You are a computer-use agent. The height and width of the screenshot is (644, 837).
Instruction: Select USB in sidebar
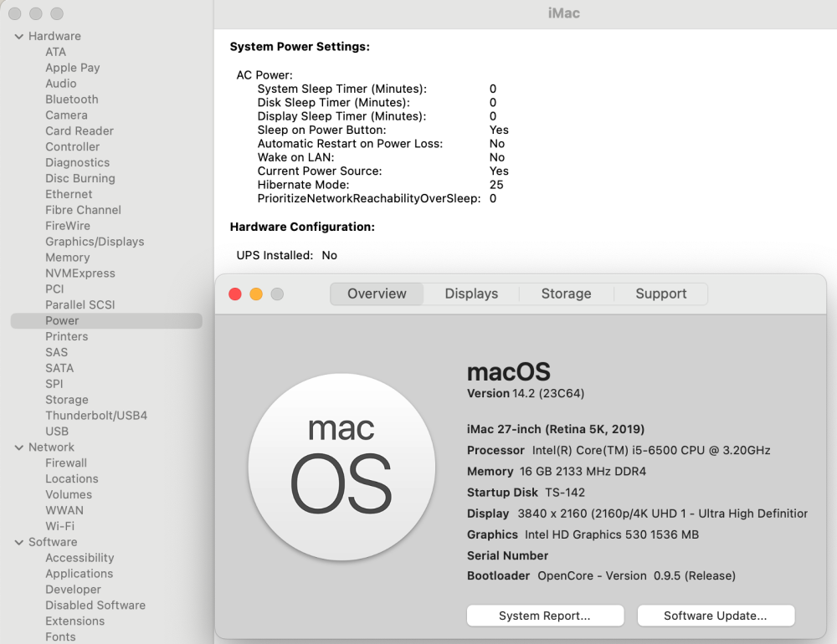pos(57,432)
